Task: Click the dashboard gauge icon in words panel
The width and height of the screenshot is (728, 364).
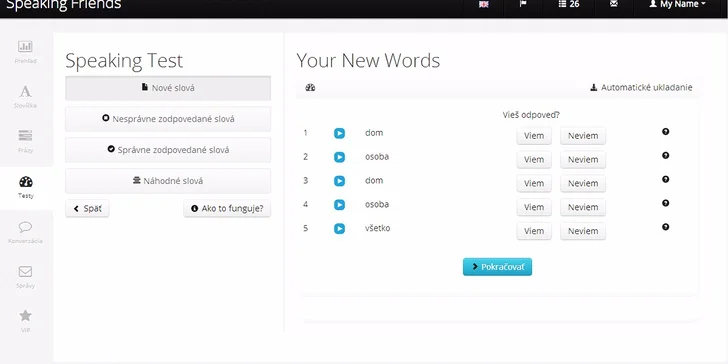Action: (x=310, y=87)
